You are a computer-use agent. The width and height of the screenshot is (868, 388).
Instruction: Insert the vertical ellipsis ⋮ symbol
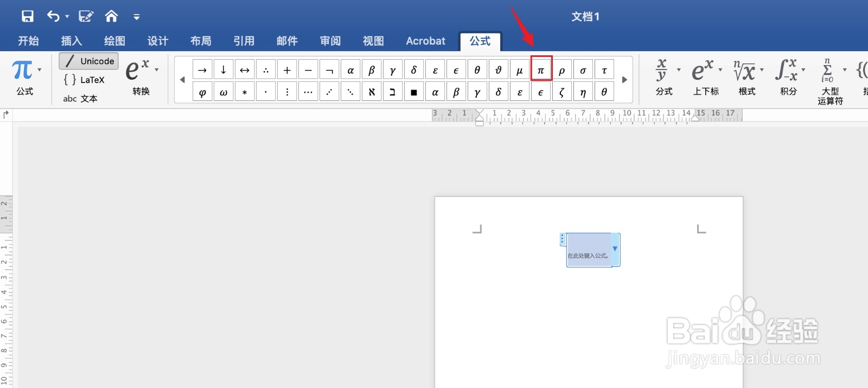(287, 92)
